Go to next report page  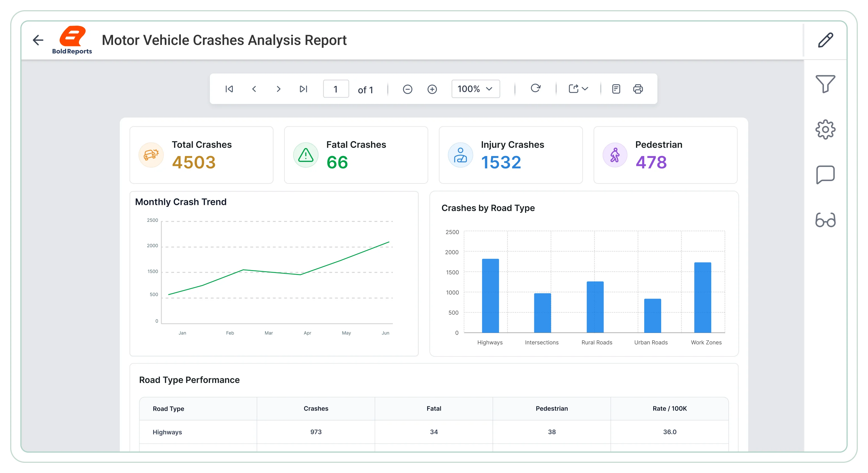278,89
